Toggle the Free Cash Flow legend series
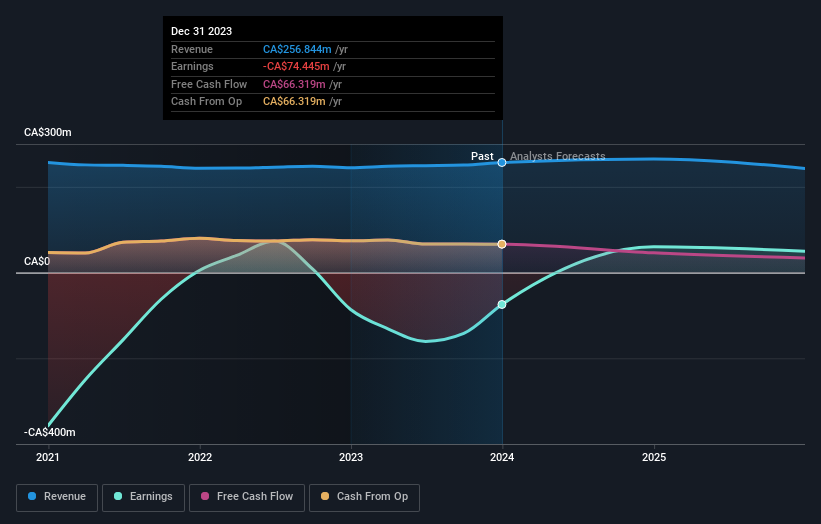 [247, 497]
